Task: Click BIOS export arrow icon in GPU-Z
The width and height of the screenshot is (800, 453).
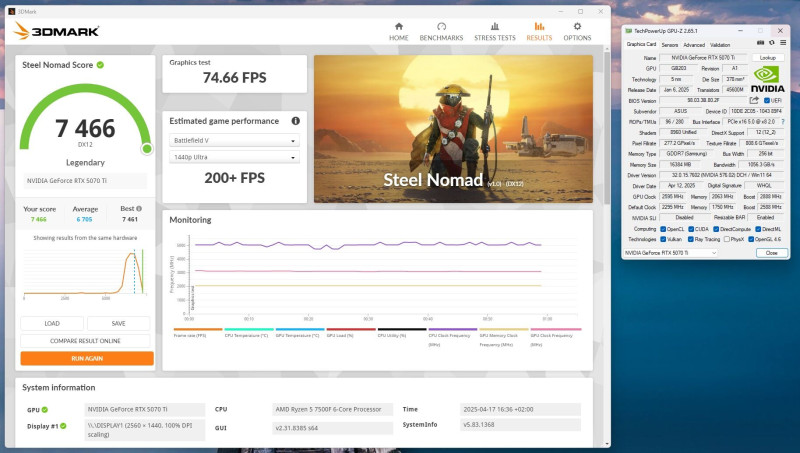Action: coord(754,100)
